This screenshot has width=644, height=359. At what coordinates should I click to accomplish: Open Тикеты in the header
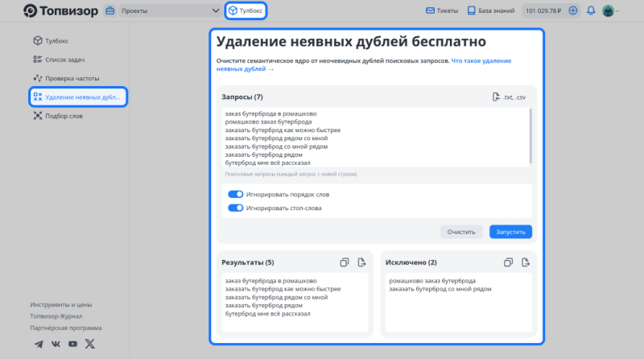(x=442, y=10)
